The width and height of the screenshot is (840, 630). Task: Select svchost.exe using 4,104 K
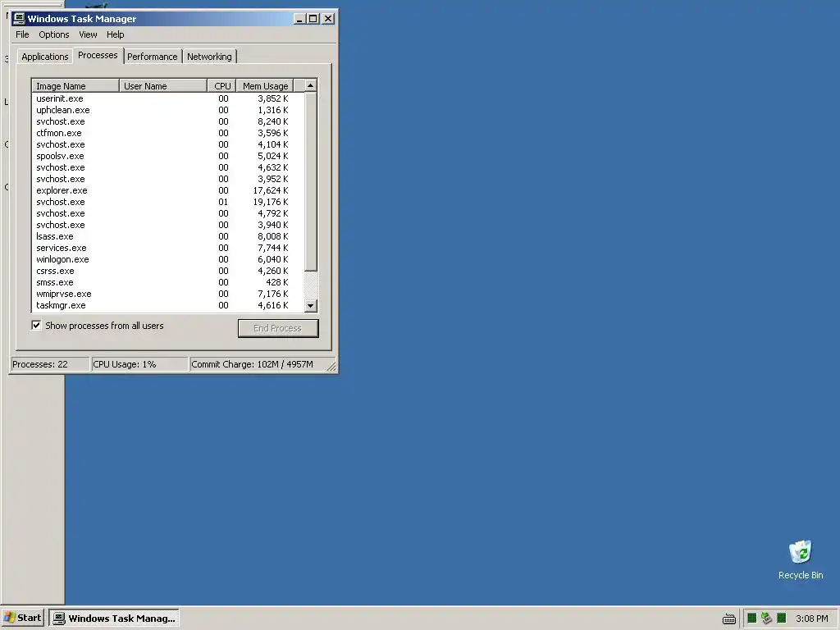point(167,144)
